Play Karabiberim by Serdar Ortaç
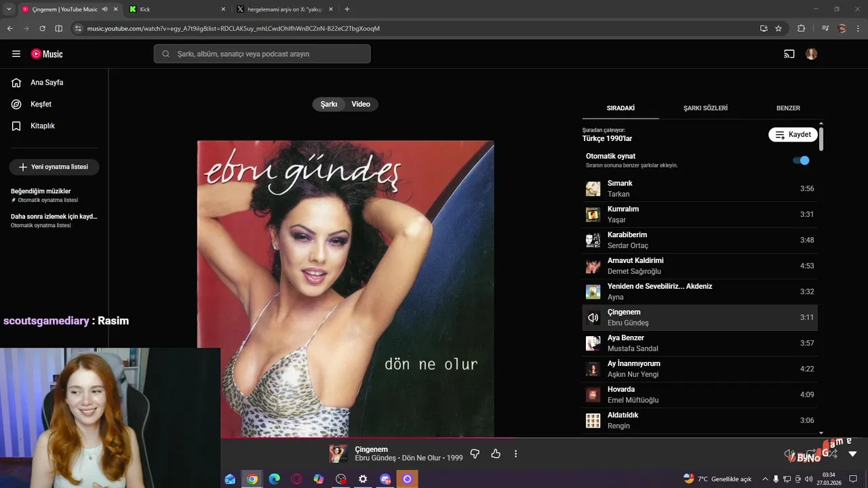The width and height of the screenshot is (868, 488). point(700,241)
